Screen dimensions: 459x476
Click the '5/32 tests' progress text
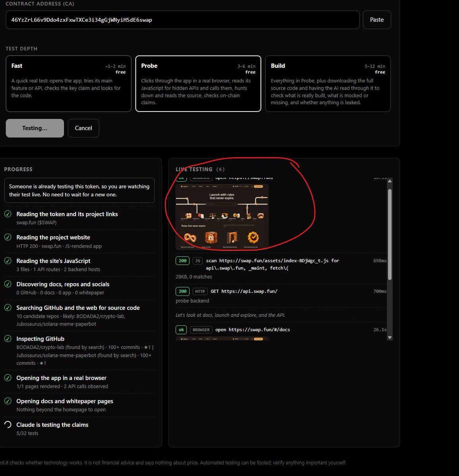point(27,433)
